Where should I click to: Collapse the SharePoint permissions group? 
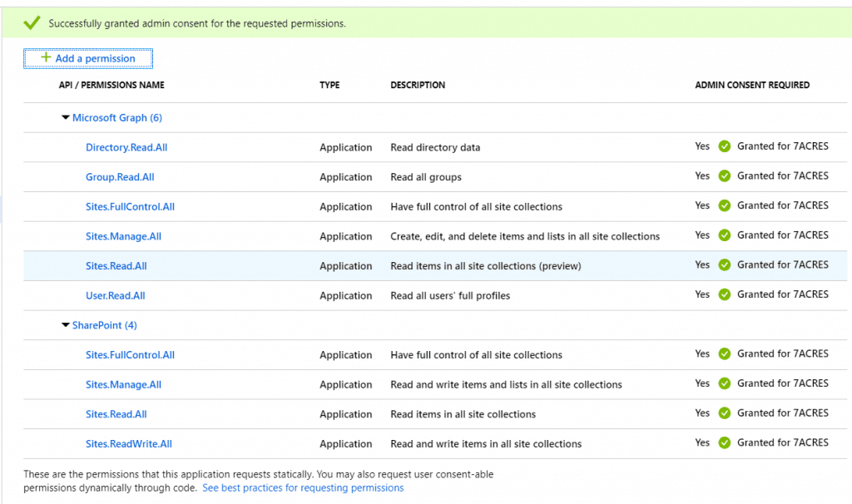point(66,325)
